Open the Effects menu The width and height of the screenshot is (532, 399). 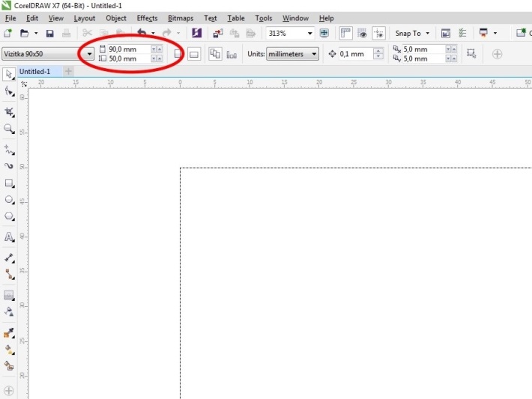coord(147,18)
